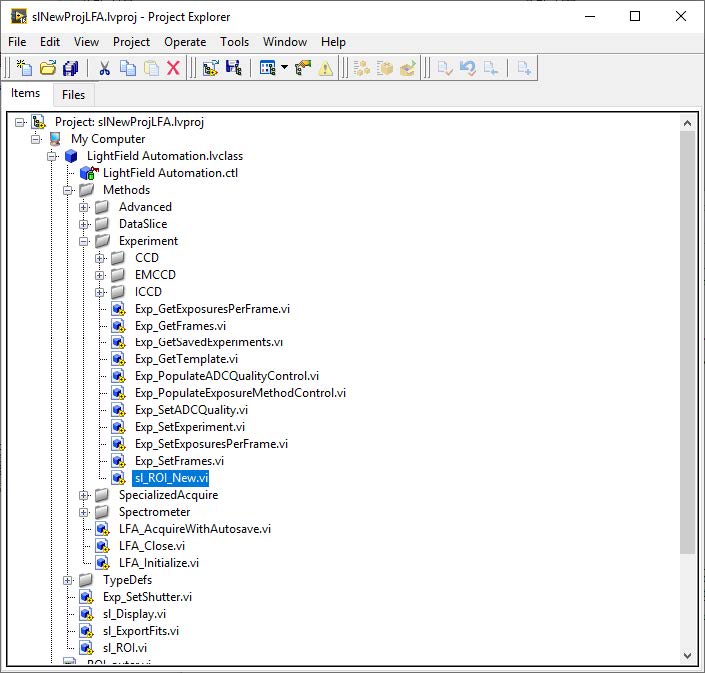Image resolution: width=705 pixels, height=673 pixels.
Task: Open the Tools menu
Action: 234,42
